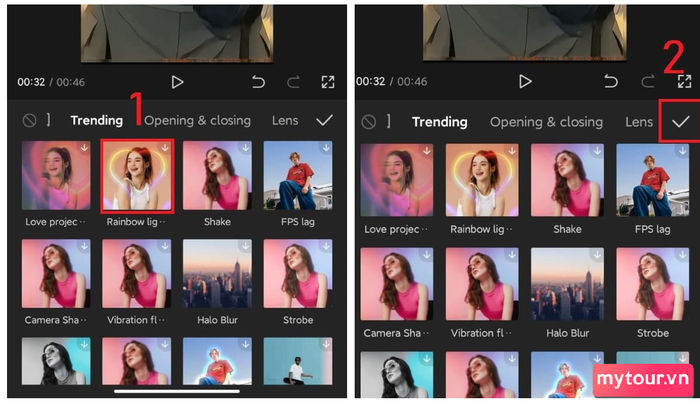700x405 pixels.
Task: Confirm the effect with the left screen checkmark
Action: [325, 120]
